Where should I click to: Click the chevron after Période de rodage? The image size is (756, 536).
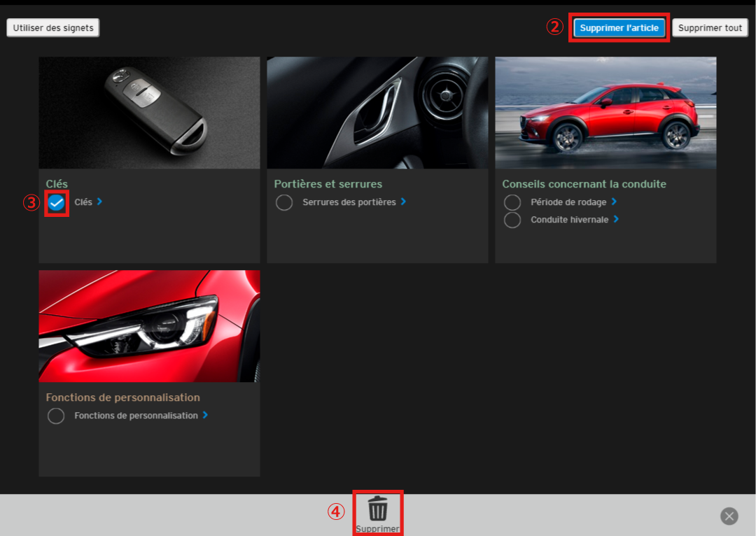614,202
